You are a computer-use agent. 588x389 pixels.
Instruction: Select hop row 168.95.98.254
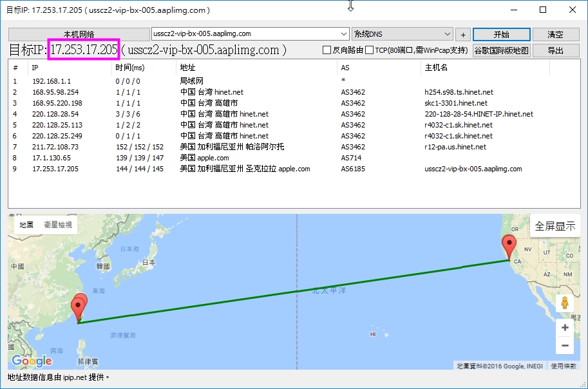tap(294, 92)
